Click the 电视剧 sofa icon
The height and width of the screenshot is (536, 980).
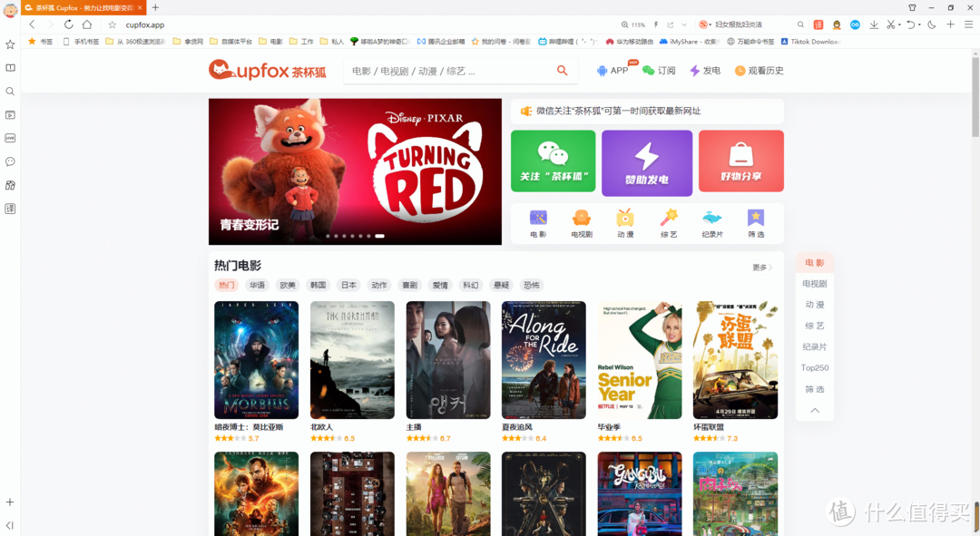click(x=582, y=218)
